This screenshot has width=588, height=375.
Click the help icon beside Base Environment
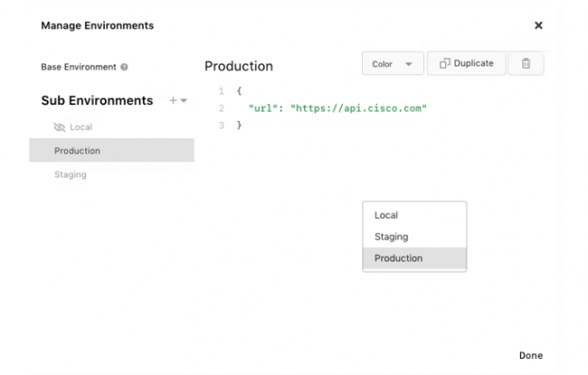(x=124, y=67)
